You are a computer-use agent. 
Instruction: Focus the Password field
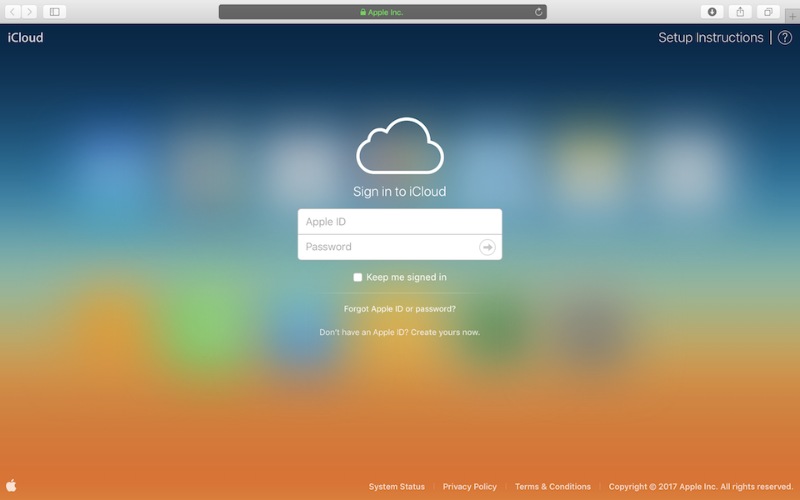(399, 247)
